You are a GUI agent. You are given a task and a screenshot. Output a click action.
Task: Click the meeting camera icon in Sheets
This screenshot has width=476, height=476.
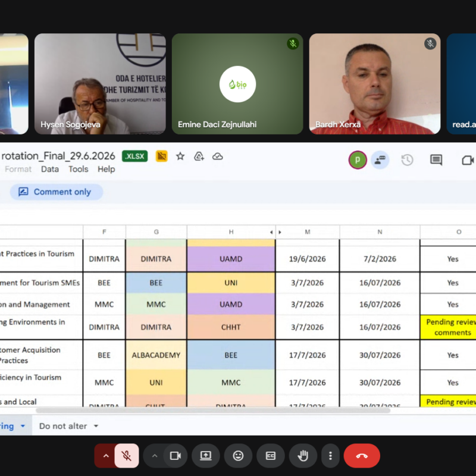[468, 160]
